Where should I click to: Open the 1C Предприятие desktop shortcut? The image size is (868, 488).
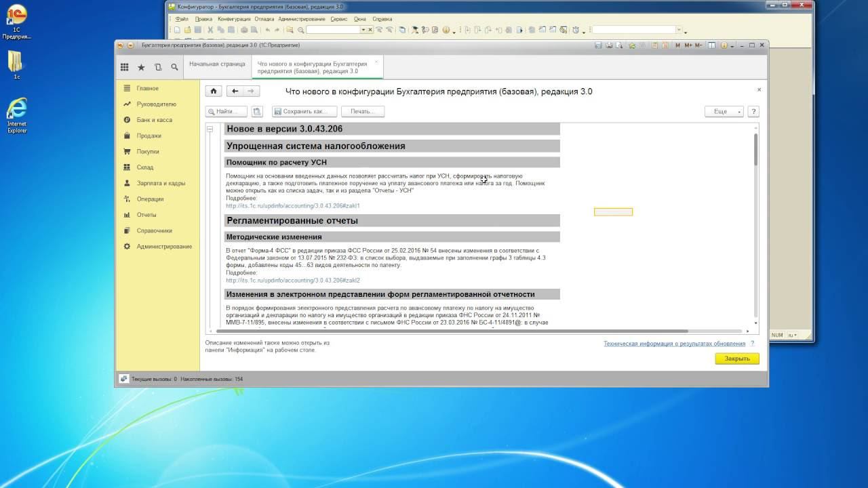click(x=17, y=22)
